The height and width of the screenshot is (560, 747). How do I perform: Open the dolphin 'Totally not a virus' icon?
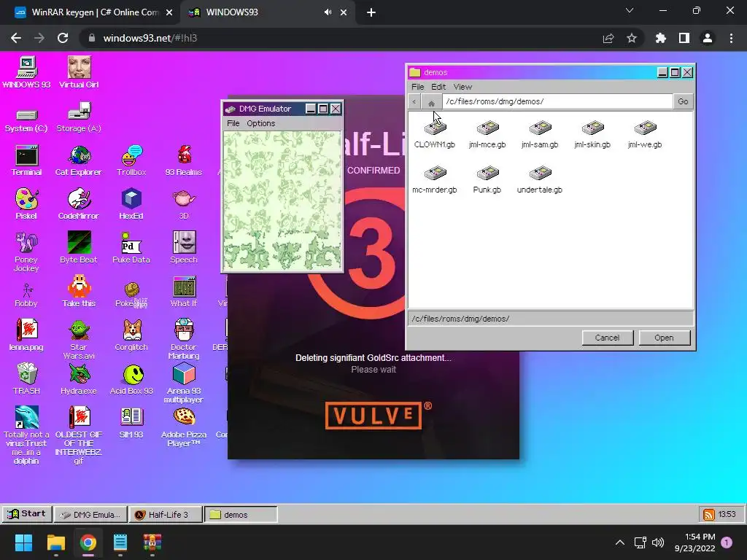click(x=26, y=435)
